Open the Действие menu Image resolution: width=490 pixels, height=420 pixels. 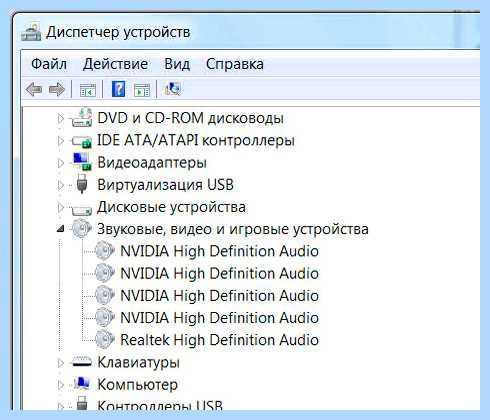(x=115, y=64)
